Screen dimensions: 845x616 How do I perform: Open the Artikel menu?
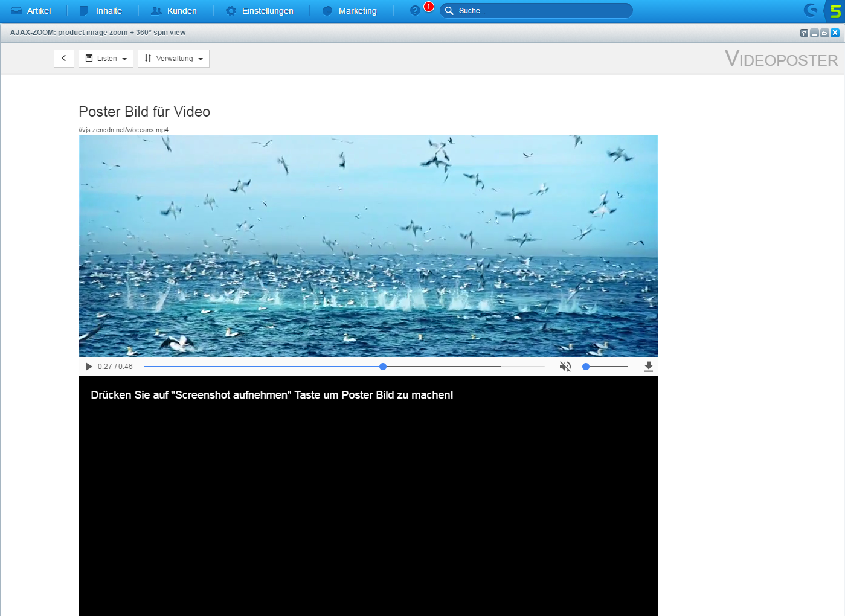click(x=31, y=11)
